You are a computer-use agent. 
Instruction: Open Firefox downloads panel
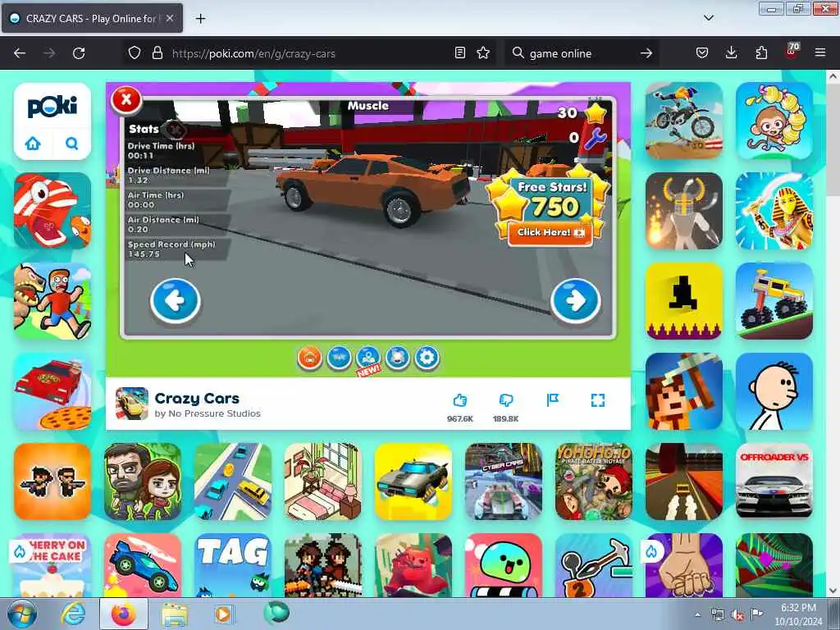coord(731,52)
